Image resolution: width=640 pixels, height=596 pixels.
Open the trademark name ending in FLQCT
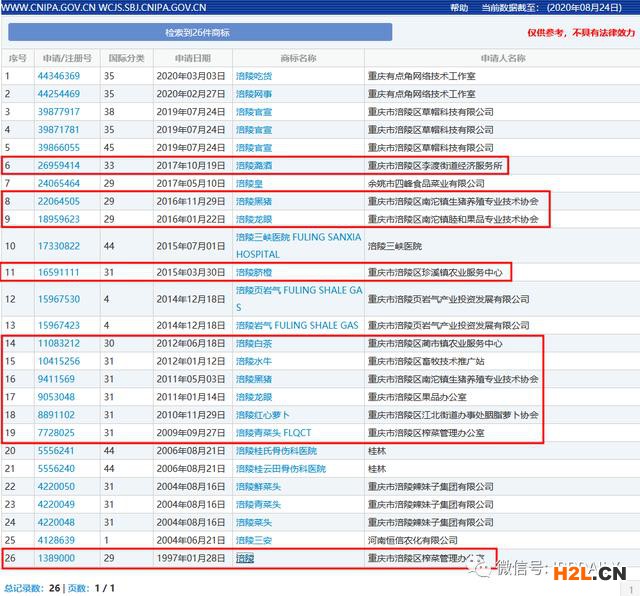click(x=273, y=433)
